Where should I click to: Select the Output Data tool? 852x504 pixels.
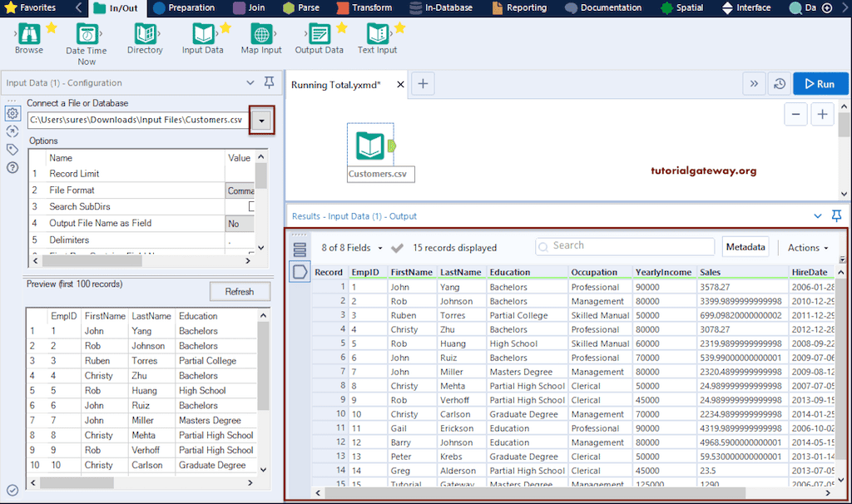[319, 38]
